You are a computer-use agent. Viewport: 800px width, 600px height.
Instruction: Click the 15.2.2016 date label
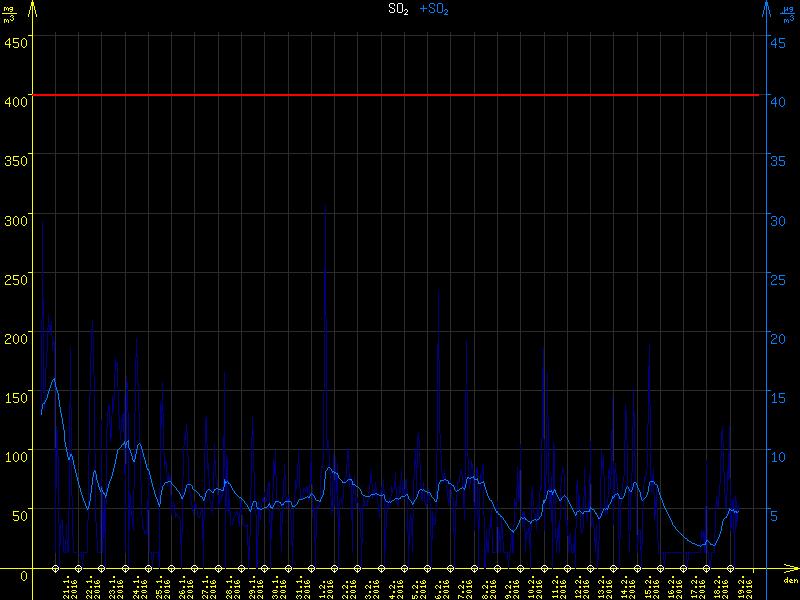tap(648, 587)
